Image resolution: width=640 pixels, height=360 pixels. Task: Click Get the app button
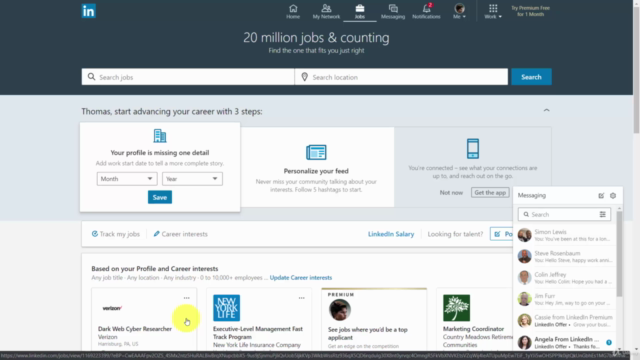490,193
